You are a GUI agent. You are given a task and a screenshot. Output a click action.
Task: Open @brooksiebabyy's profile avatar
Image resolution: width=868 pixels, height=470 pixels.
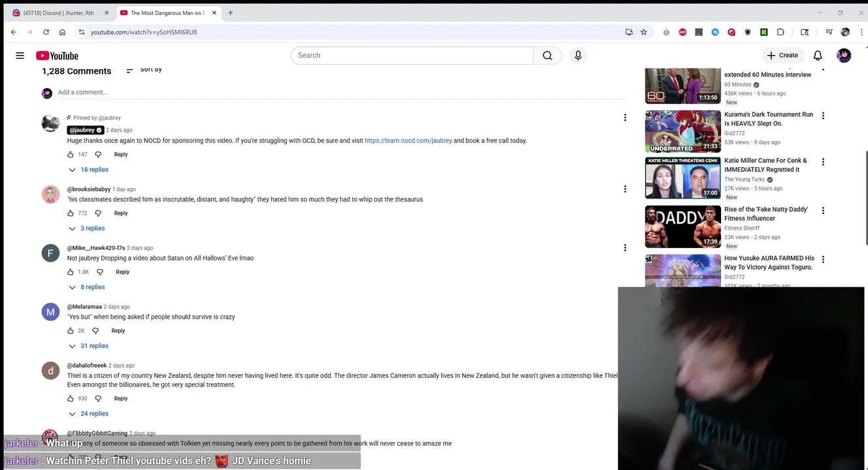tap(50, 195)
